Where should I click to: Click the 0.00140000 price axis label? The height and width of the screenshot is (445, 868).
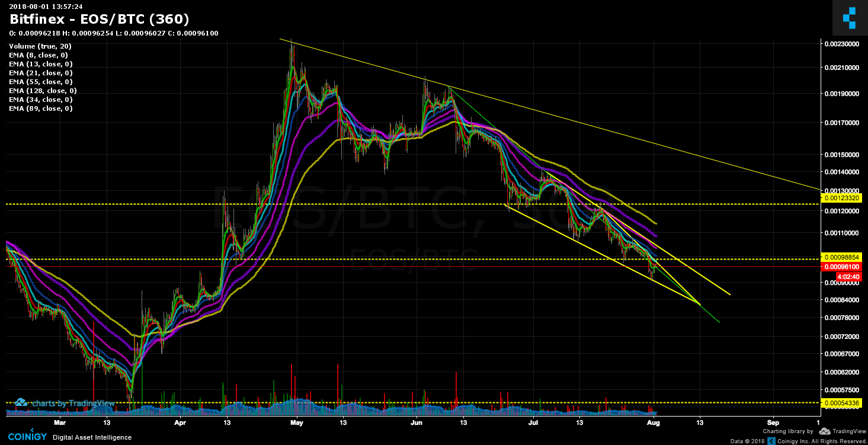pos(841,172)
